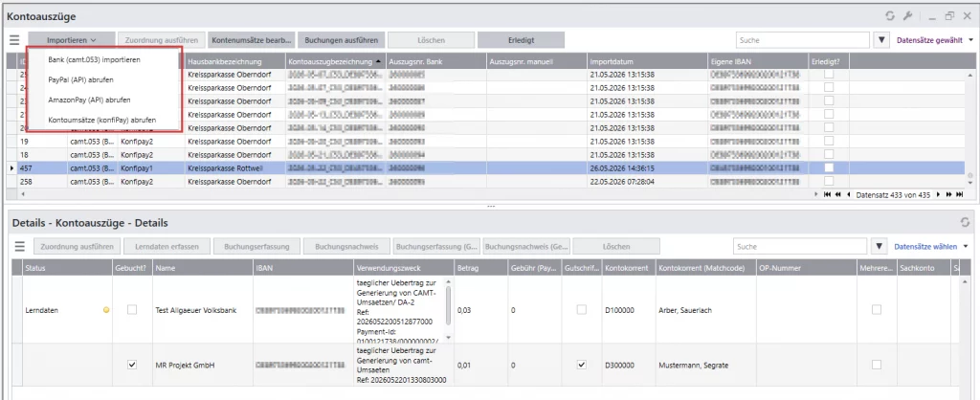Screen dimensions: 980x400
Task: Check Gutschrift for the D100000 row
Action: coord(582,310)
